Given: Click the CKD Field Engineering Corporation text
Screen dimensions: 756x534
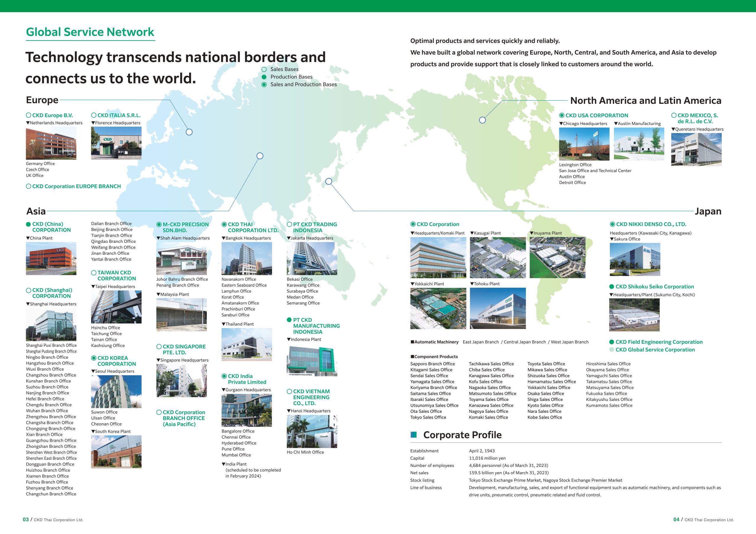Looking at the screenshot, I should (x=659, y=342).
